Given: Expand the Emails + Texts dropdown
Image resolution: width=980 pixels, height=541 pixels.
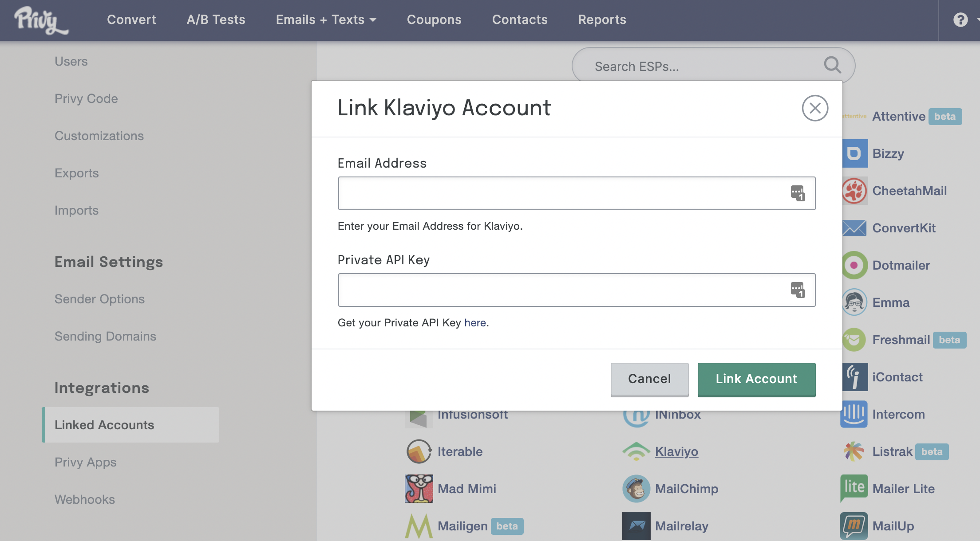Looking at the screenshot, I should click(326, 20).
